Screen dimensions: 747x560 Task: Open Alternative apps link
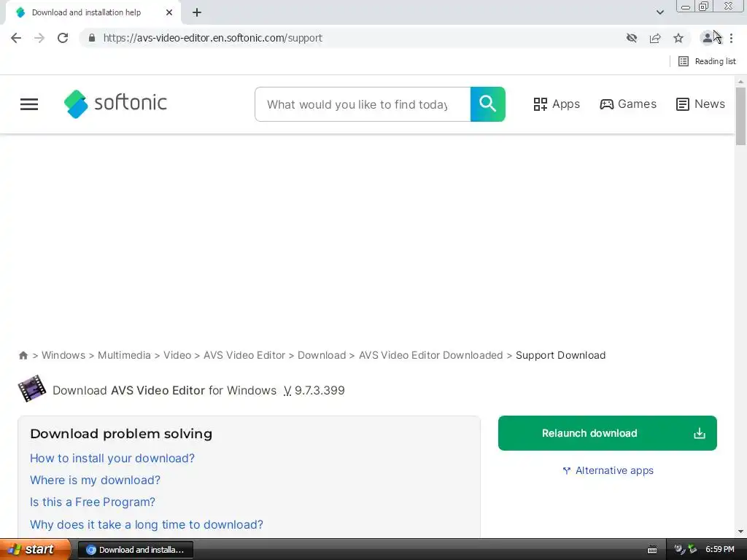(608, 470)
